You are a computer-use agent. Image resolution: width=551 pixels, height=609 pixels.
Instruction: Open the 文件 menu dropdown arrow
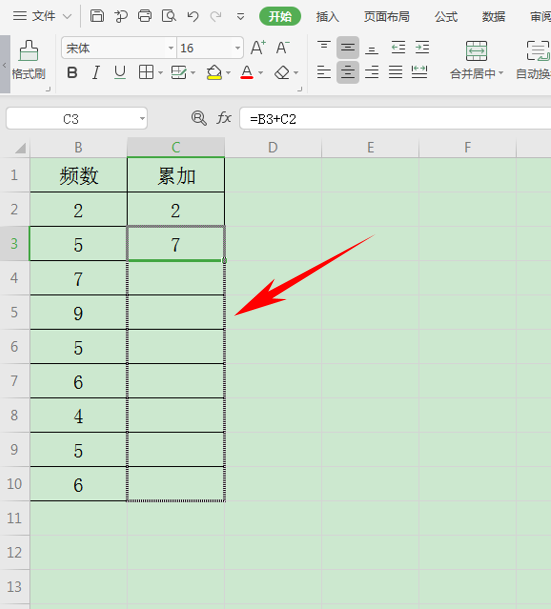67,17
